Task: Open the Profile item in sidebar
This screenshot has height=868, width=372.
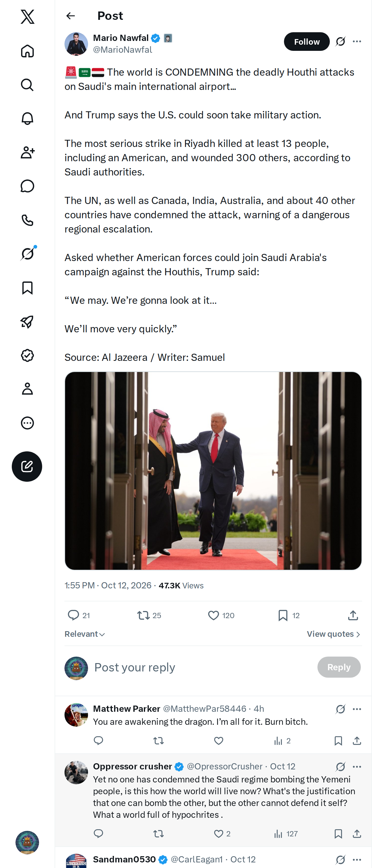Action: [27, 389]
